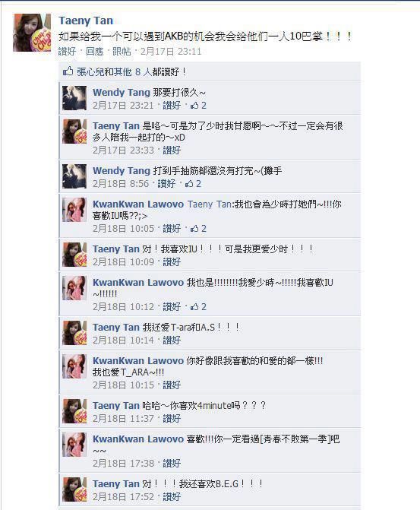Viewport: 420px width, 510px height.
Task: Open KwanKwan Lawovo's avatar on 10:05 comment
Action: 74,210
